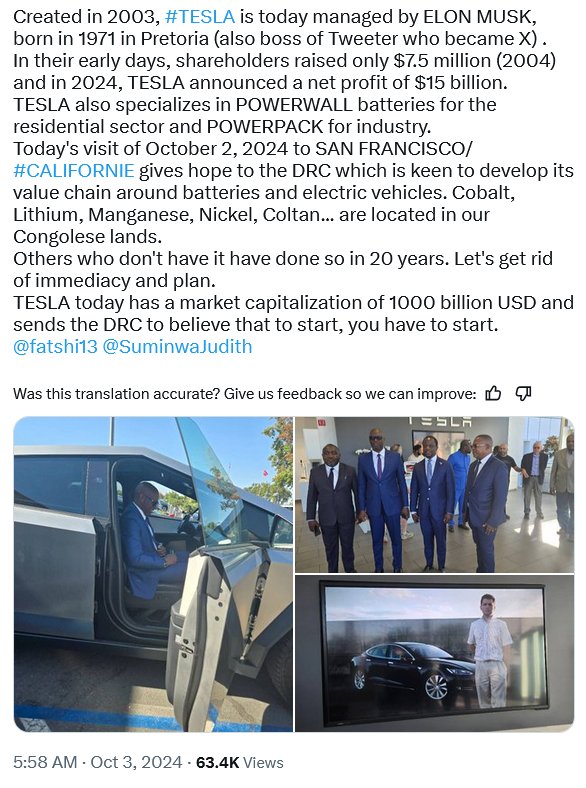Open the group photo inside Tesla showroom

pyautogui.click(x=434, y=495)
